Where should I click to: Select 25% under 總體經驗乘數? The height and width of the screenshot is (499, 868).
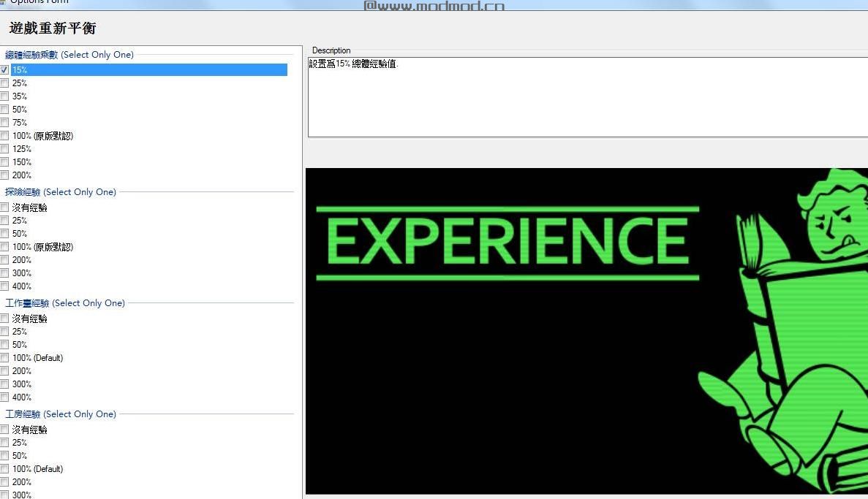[x=4, y=83]
